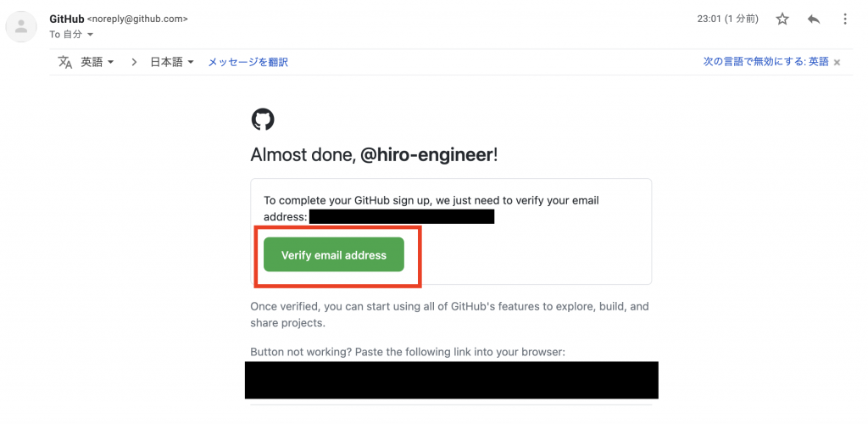Open the 英語 source language dropdown
This screenshot has width=868, height=424.
coord(97,62)
